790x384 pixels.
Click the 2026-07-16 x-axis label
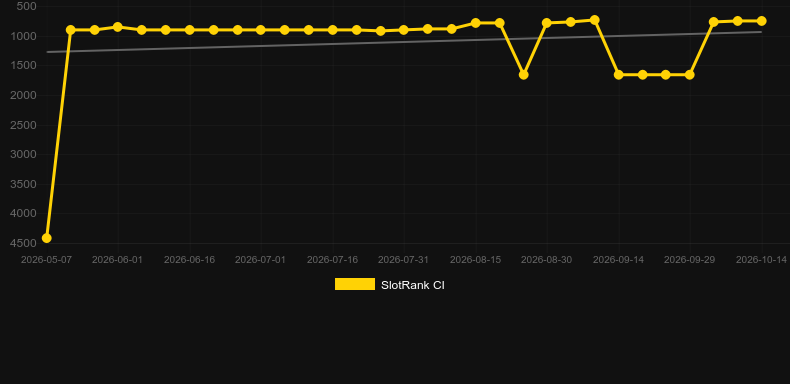click(333, 260)
